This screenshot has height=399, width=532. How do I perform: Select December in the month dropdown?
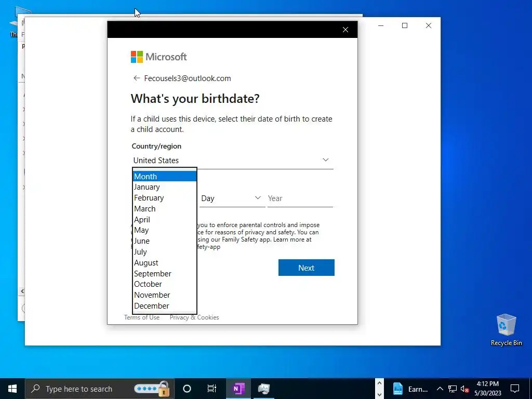pos(165,305)
